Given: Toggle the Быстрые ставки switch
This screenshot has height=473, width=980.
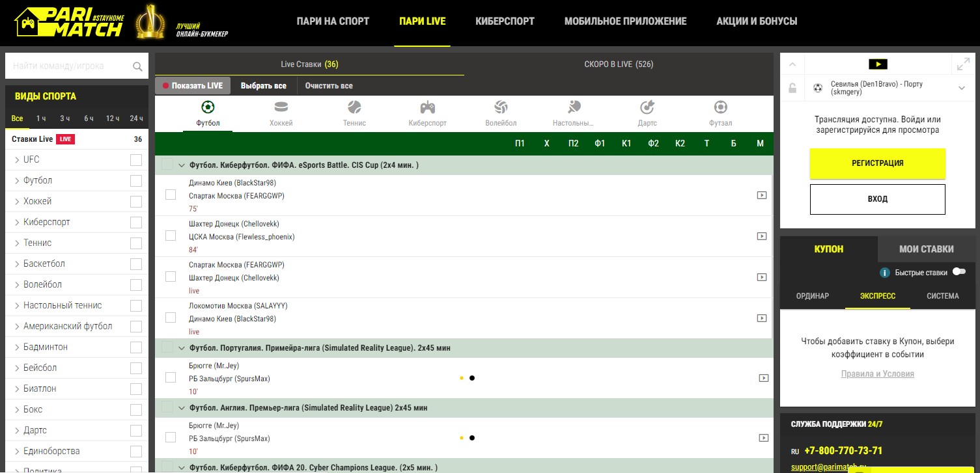Looking at the screenshot, I should coord(959,272).
